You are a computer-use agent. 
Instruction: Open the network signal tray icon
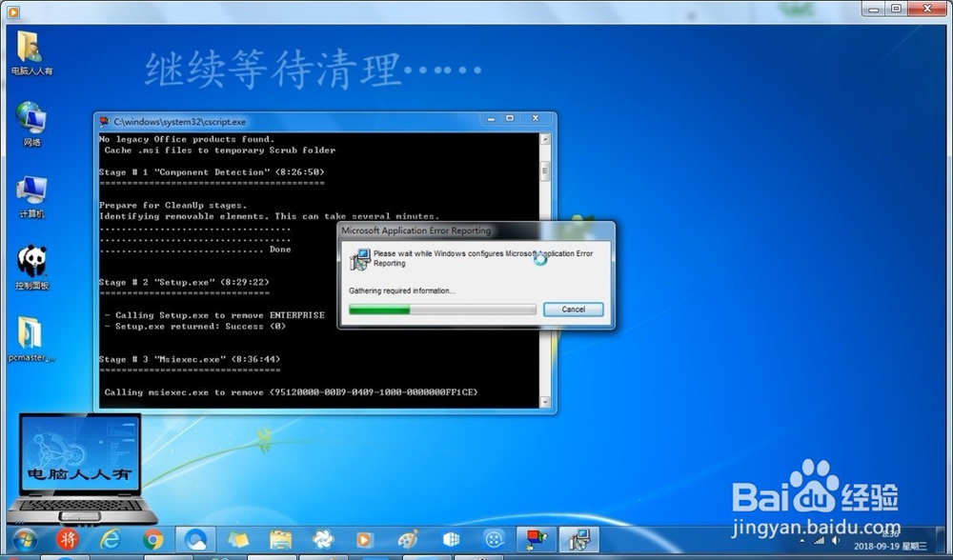[x=820, y=540]
